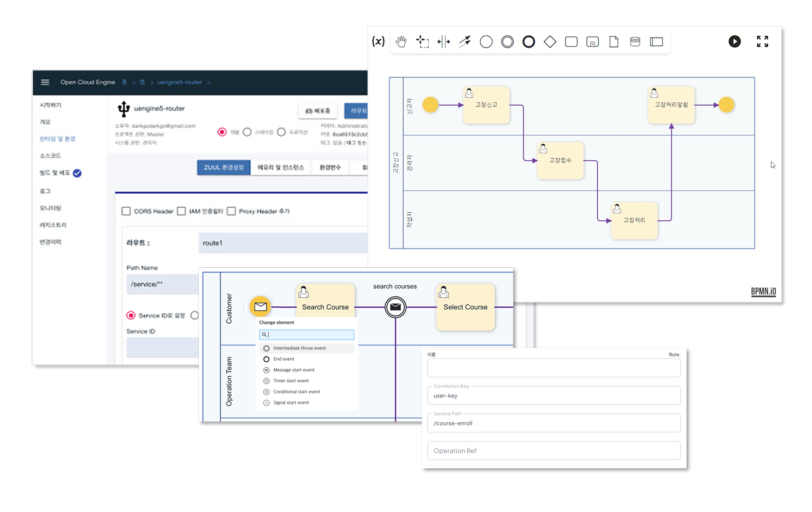Create a Data Store reference element
Viewport: 812px width, 512px height.
(635, 42)
